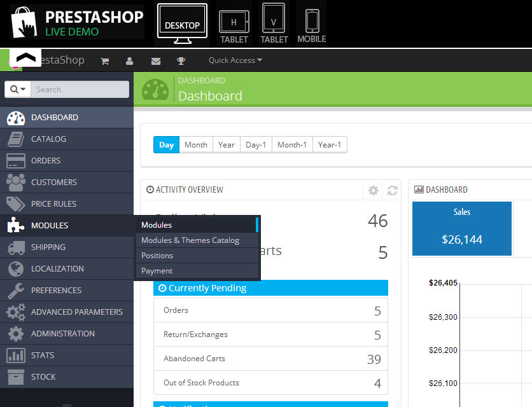Open the Administration menu label
This screenshot has width=532, height=407.
pos(63,334)
